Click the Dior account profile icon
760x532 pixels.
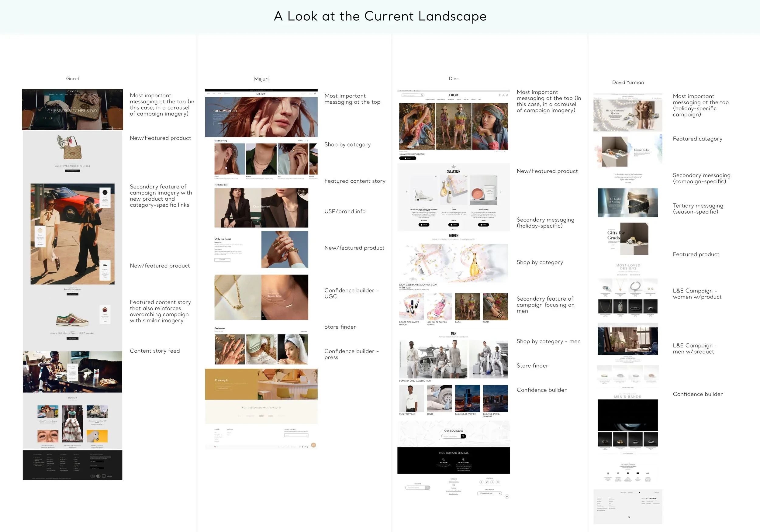(503, 95)
